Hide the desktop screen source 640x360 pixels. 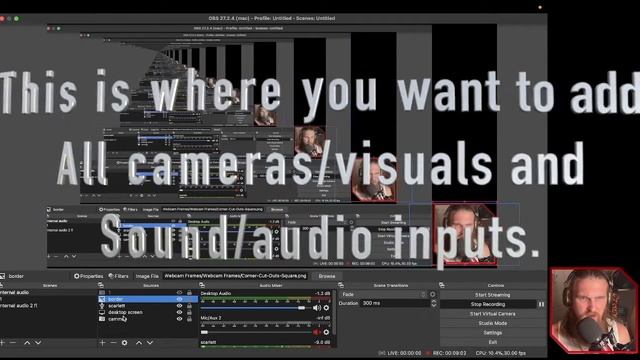point(179,312)
